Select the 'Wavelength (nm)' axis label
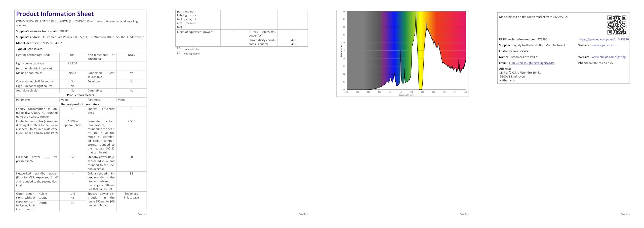Viewport: 644px width, 228px height. [406, 95]
